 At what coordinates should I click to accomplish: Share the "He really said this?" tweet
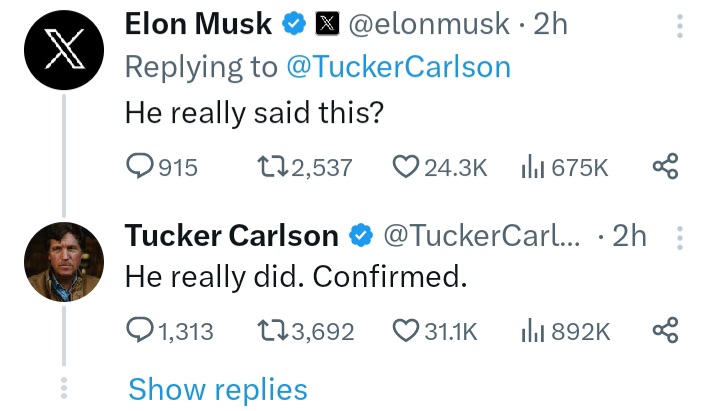665,166
